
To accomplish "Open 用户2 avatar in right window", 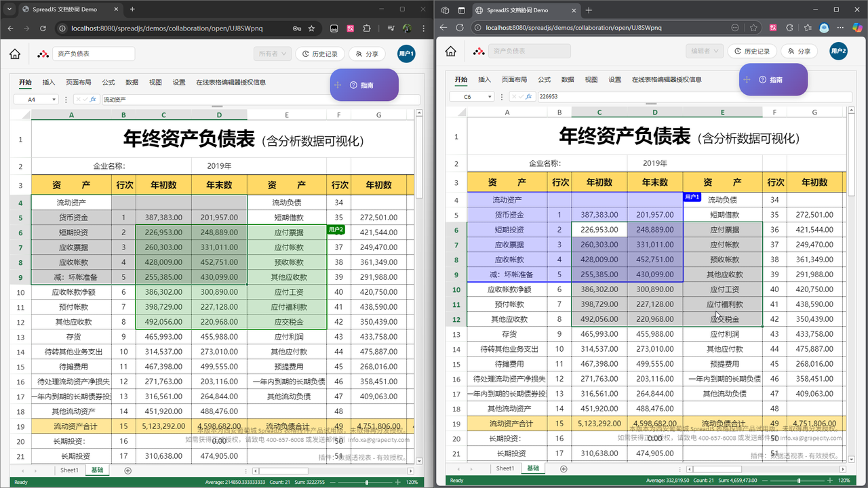I will 839,51.
